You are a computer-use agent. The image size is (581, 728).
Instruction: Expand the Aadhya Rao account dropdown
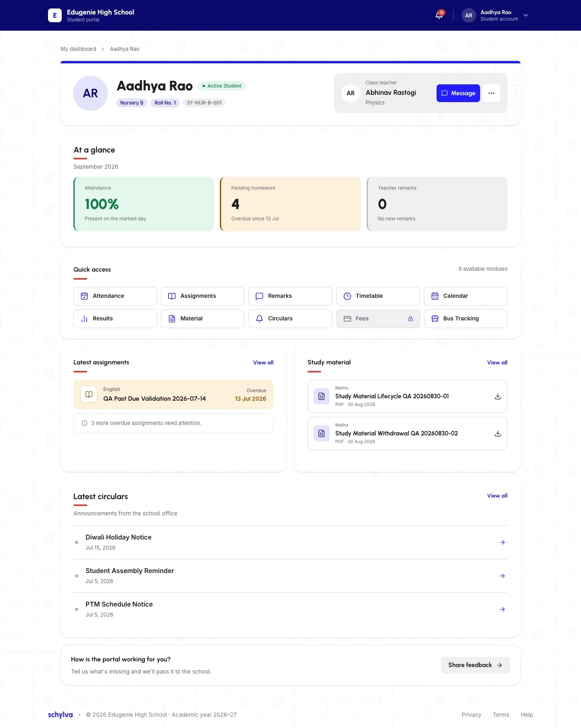point(526,15)
